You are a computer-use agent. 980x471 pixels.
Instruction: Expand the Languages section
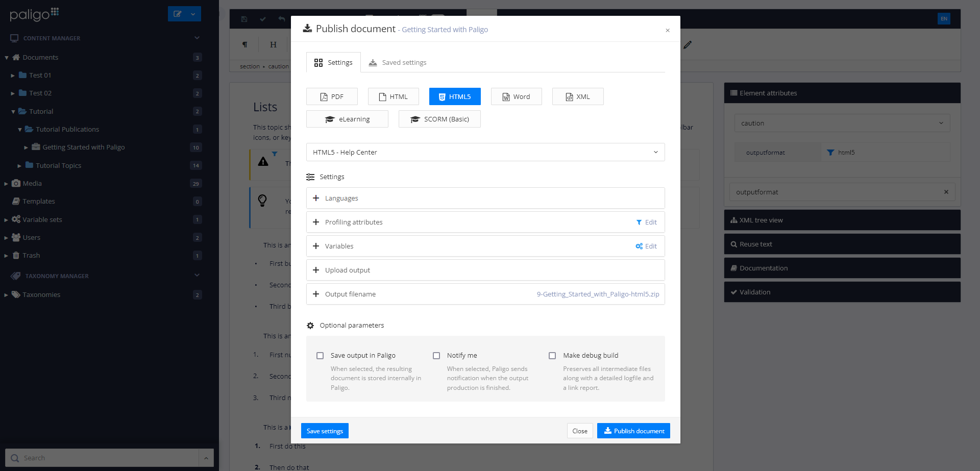point(485,198)
